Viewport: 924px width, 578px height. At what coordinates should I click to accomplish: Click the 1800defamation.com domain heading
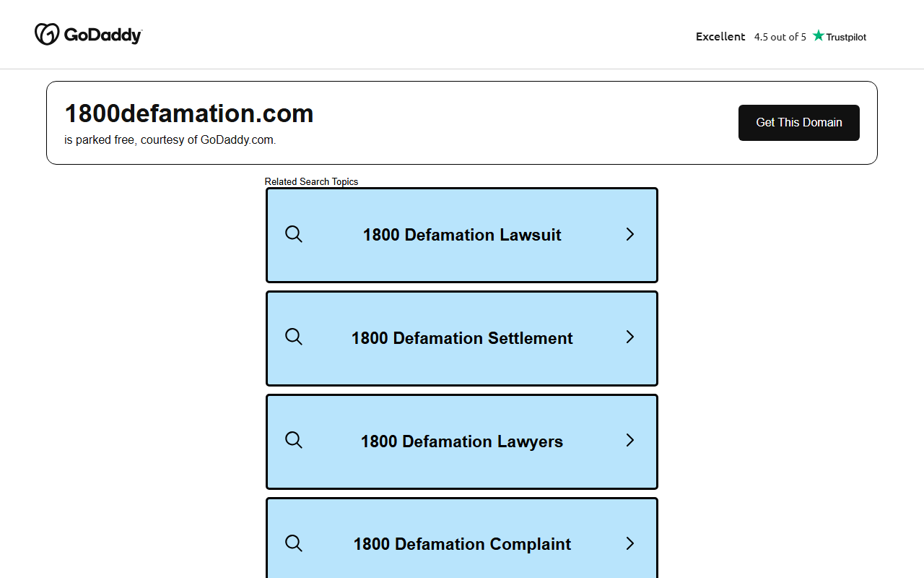[x=189, y=113]
